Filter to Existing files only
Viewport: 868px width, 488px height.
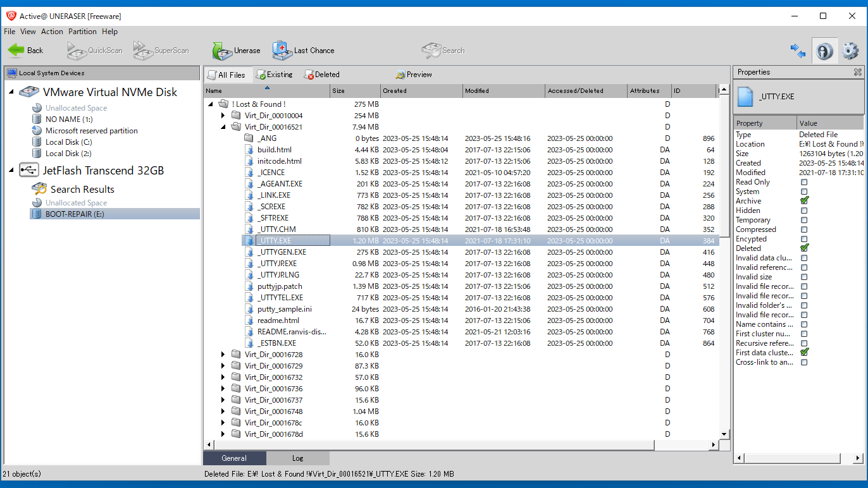point(274,75)
